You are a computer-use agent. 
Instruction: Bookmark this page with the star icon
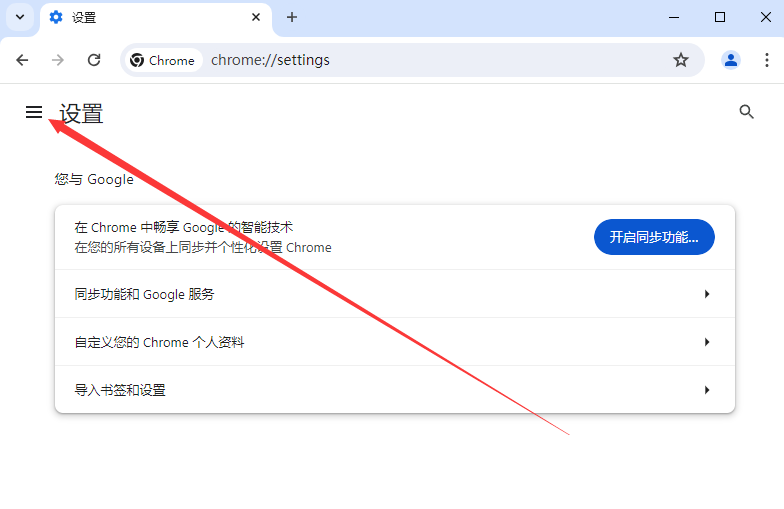point(680,60)
